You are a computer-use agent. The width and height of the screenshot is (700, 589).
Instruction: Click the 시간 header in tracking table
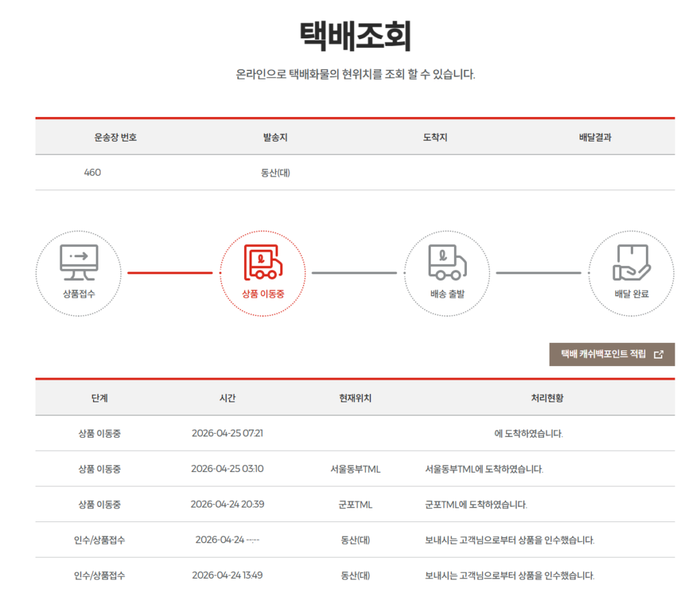[227, 398]
